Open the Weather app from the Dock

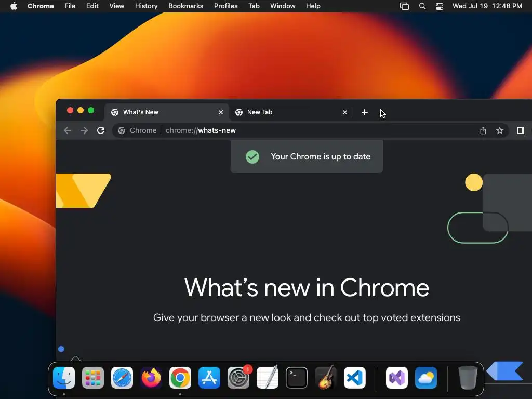(426, 378)
